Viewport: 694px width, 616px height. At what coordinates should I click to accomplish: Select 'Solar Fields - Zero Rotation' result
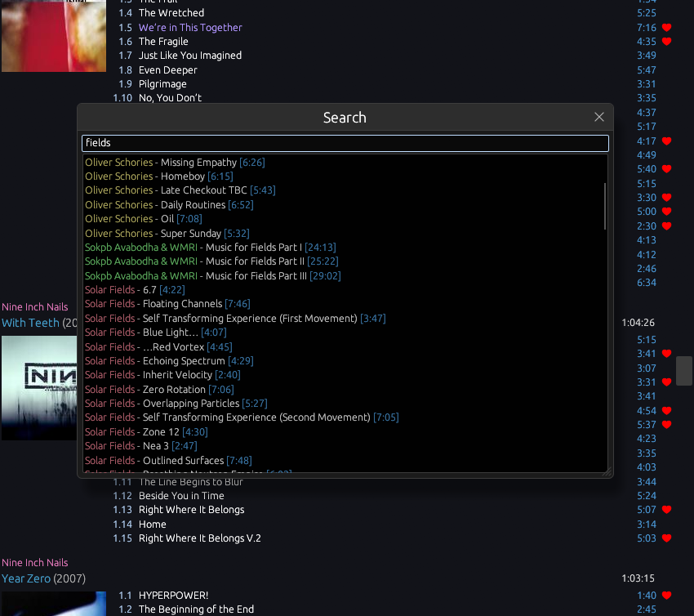click(158, 390)
